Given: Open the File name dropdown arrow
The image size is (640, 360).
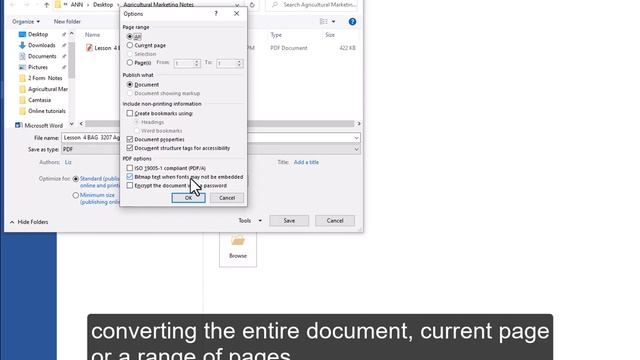Looking at the screenshot, I should (x=356, y=138).
